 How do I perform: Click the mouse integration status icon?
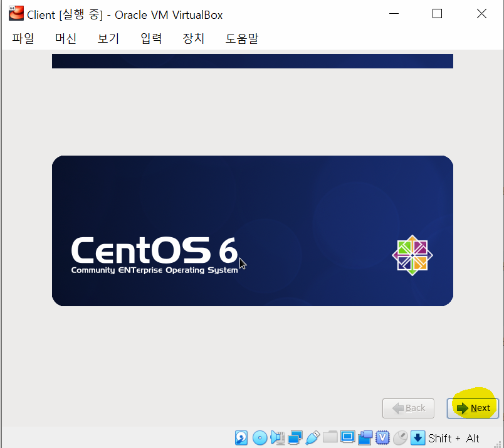click(400, 438)
